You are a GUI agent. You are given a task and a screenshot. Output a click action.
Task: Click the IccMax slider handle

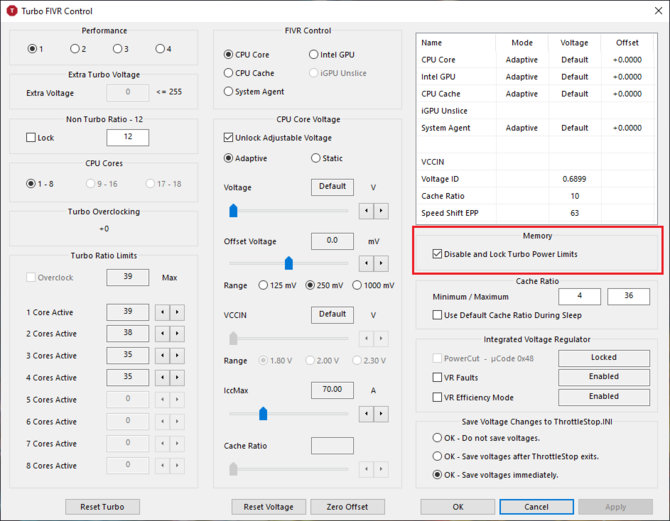[263, 414]
